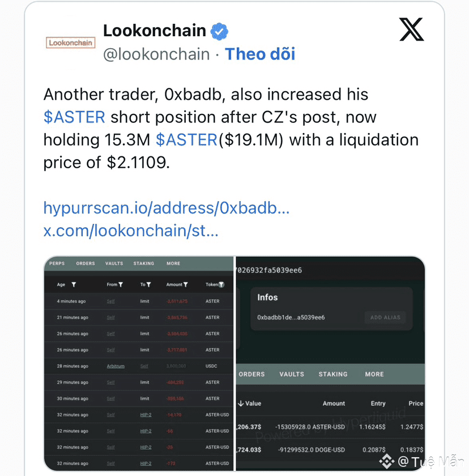Image resolution: width=469 pixels, height=476 pixels.
Task: Click the Amount column filter icon
Action: (x=186, y=284)
